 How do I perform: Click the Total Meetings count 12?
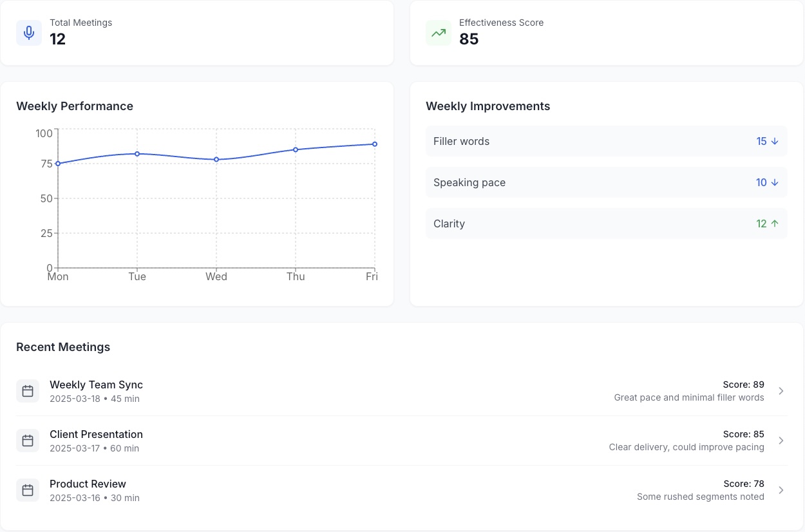[x=57, y=39]
